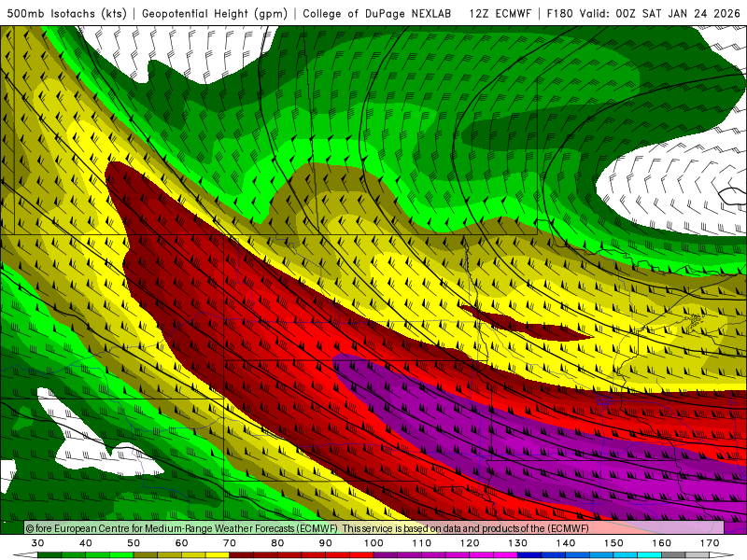Click the '110' label on the color scale

click(x=422, y=543)
